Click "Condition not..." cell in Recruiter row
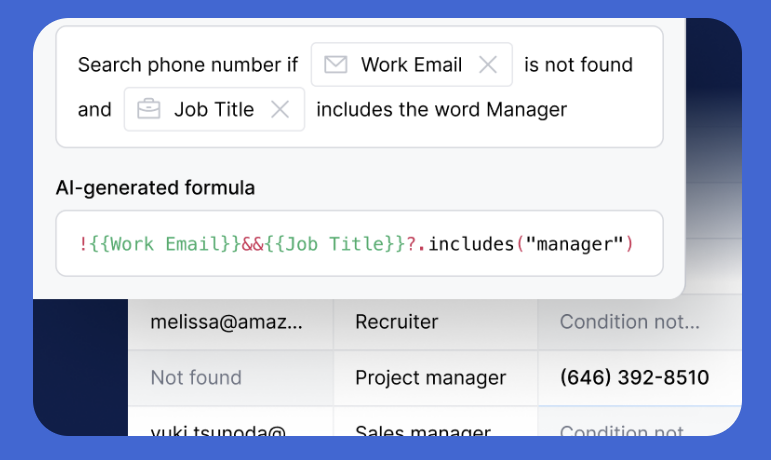The height and width of the screenshot is (460, 771). tap(630, 322)
